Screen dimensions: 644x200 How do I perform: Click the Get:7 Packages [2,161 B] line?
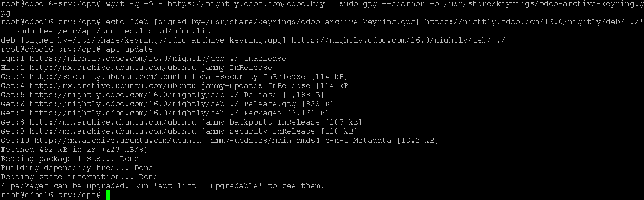[165, 113]
